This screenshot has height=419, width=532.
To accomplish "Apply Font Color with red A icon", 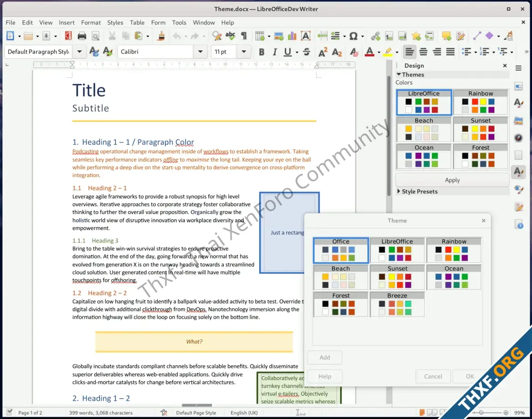I will pos(370,52).
